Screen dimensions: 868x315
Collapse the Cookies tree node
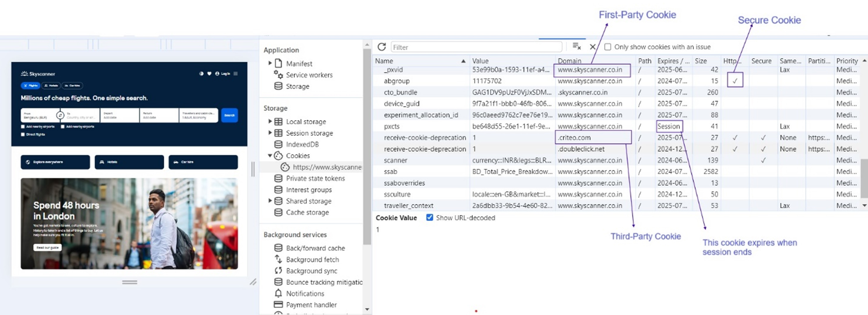(270, 155)
